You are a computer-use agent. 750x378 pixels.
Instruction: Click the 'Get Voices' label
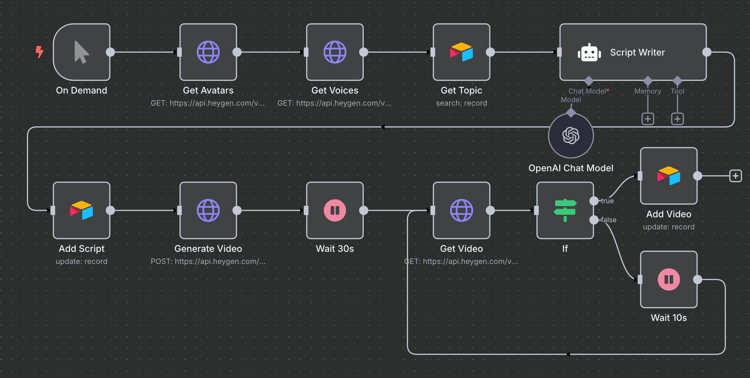tap(335, 90)
